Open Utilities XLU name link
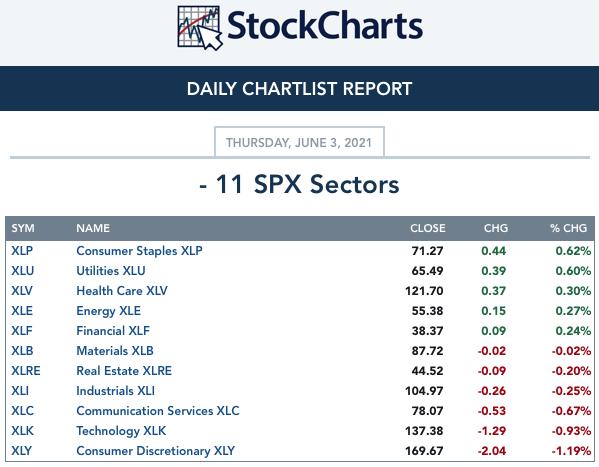The width and height of the screenshot is (599, 467). 111,271
